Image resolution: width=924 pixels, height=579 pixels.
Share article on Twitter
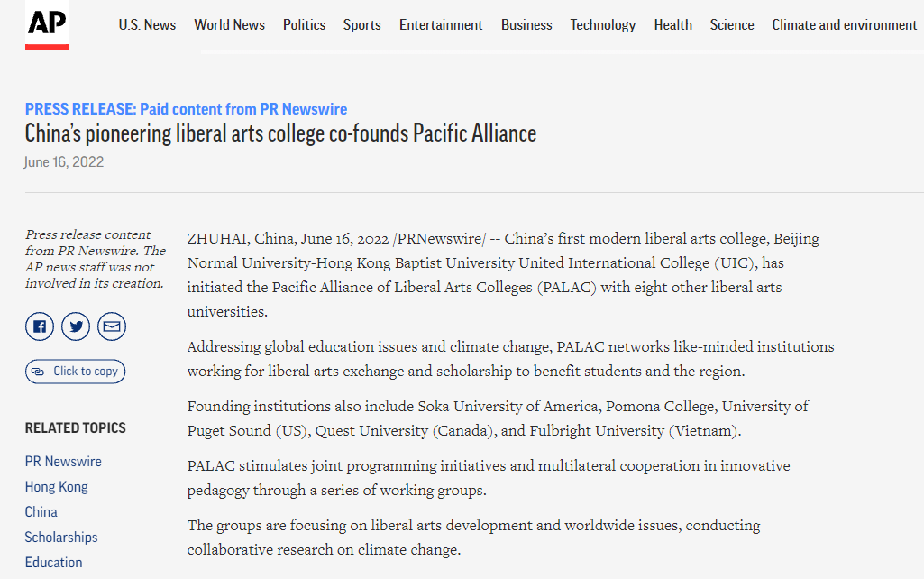[76, 326]
